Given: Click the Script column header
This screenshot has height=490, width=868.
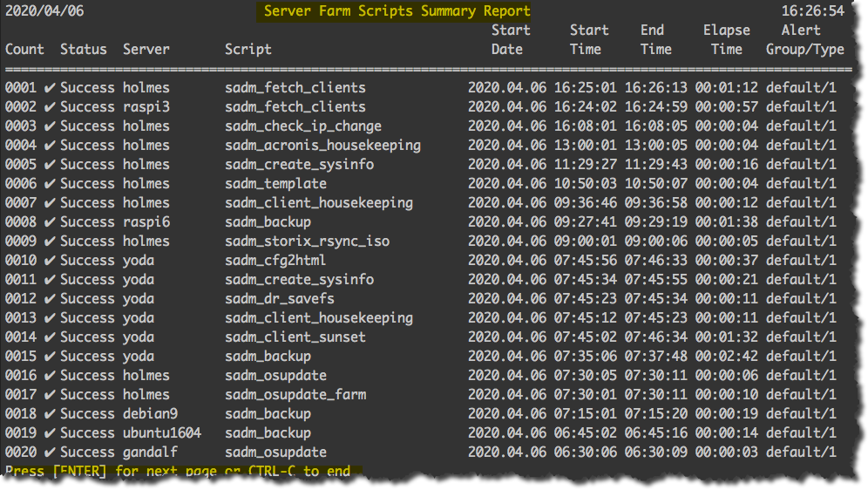Looking at the screenshot, I should click(x=248, y=50).
